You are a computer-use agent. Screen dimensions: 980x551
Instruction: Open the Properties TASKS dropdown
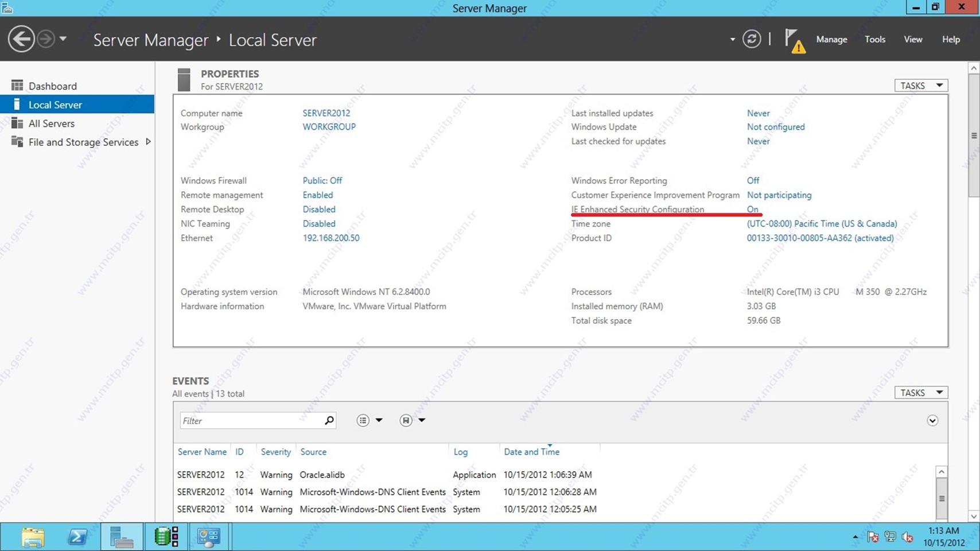pos(920,86)
